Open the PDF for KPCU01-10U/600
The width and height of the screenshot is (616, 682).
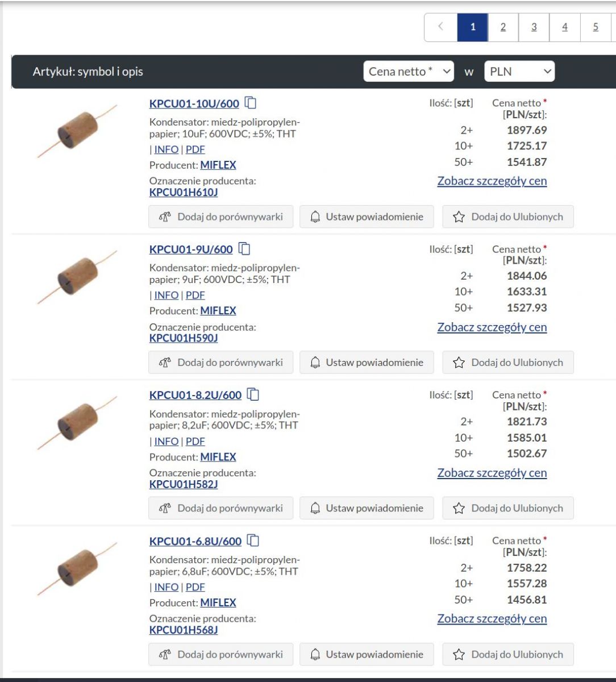(195, 149)
